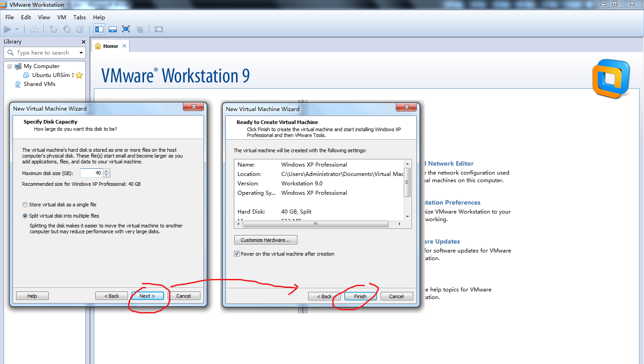Viewport: 644px width, 364px height.
Task: Open the Help menu
Action: pyautogui.click(x=99, y=17)
